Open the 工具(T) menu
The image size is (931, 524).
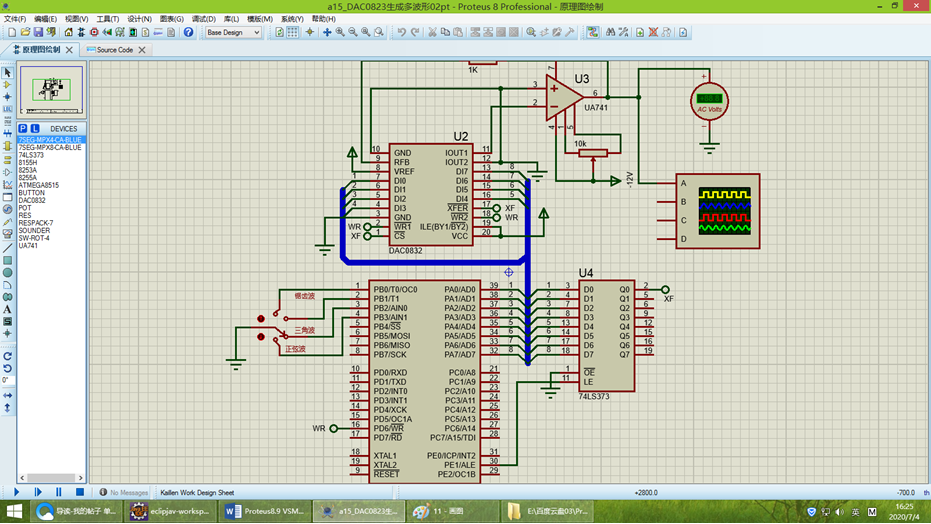point(107,19)
